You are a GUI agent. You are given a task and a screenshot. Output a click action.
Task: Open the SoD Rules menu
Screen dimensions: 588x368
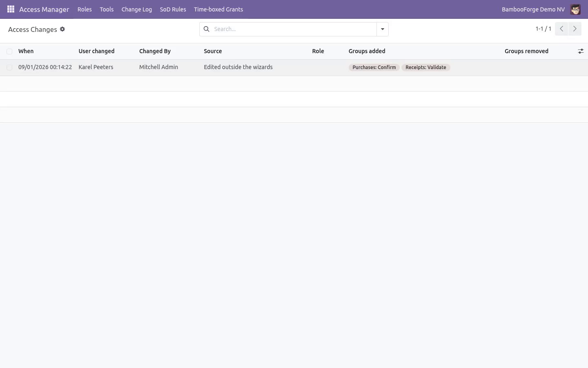173,9
